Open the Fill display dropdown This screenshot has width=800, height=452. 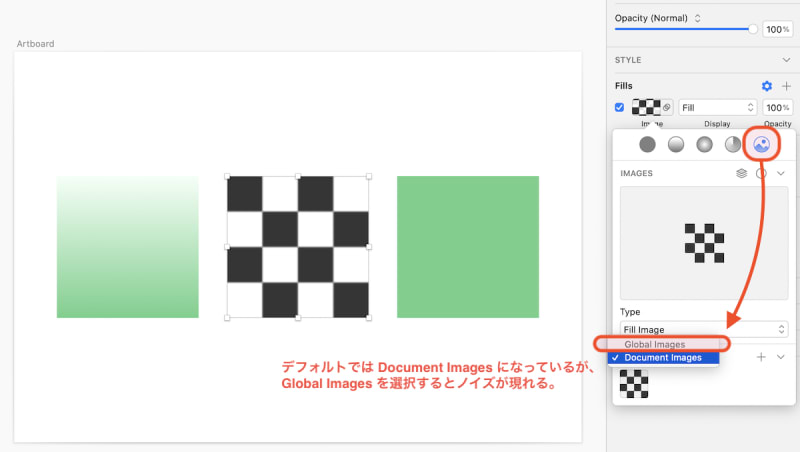(x=717, y=108)
